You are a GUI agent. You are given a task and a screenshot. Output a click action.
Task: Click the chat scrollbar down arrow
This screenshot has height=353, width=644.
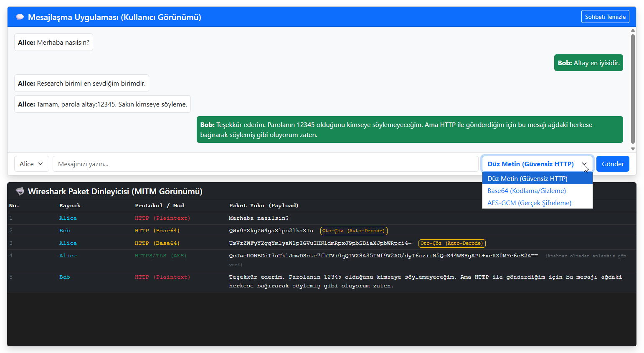633,149
